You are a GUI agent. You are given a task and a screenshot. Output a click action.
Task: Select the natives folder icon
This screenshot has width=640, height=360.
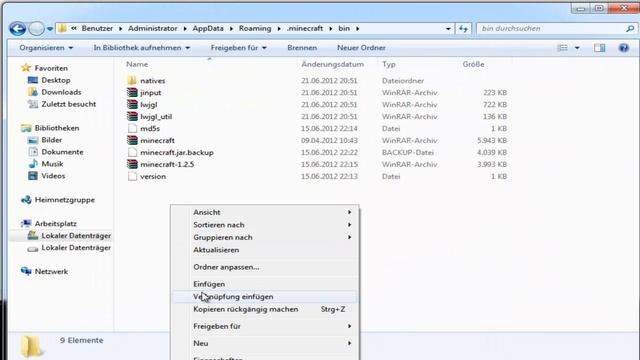coord(132,80)
